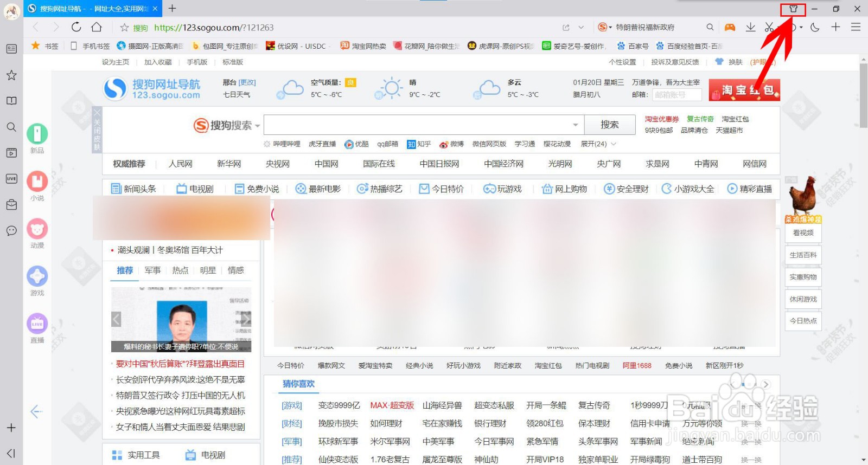Open the 新品 floating shortcut icon
This screenshot has width=868, height=465.
(37, 134)
